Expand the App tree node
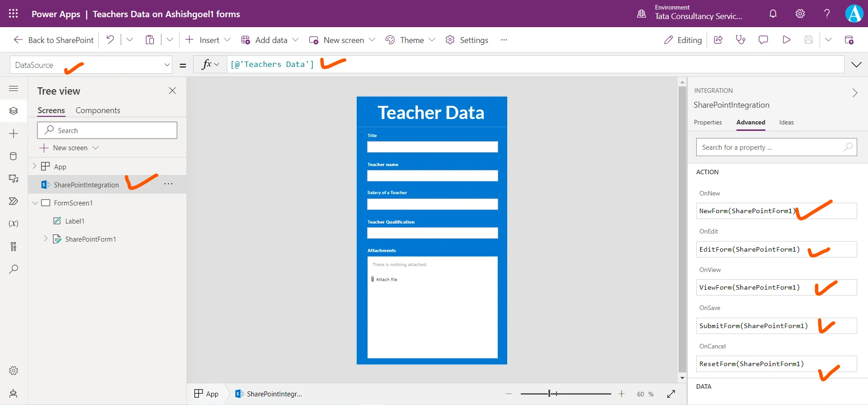 tap(34, 166)
